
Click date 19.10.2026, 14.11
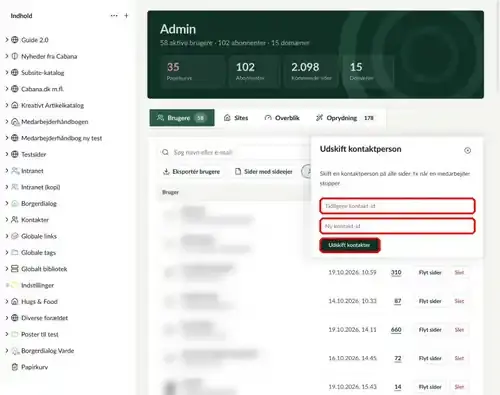[x=352, y=330]
